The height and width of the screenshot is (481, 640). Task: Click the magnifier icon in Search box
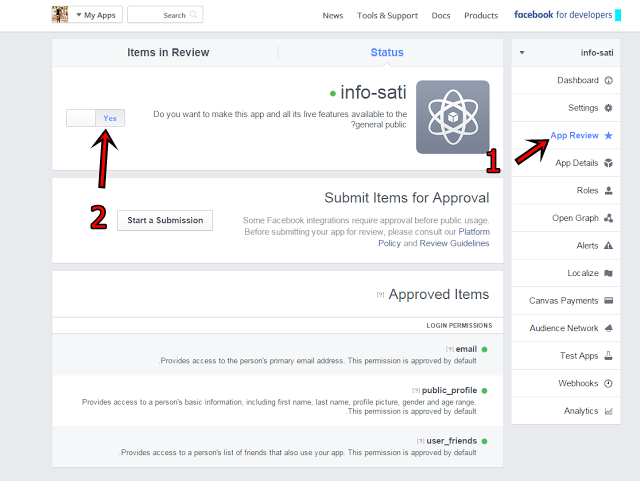[193, 15]
